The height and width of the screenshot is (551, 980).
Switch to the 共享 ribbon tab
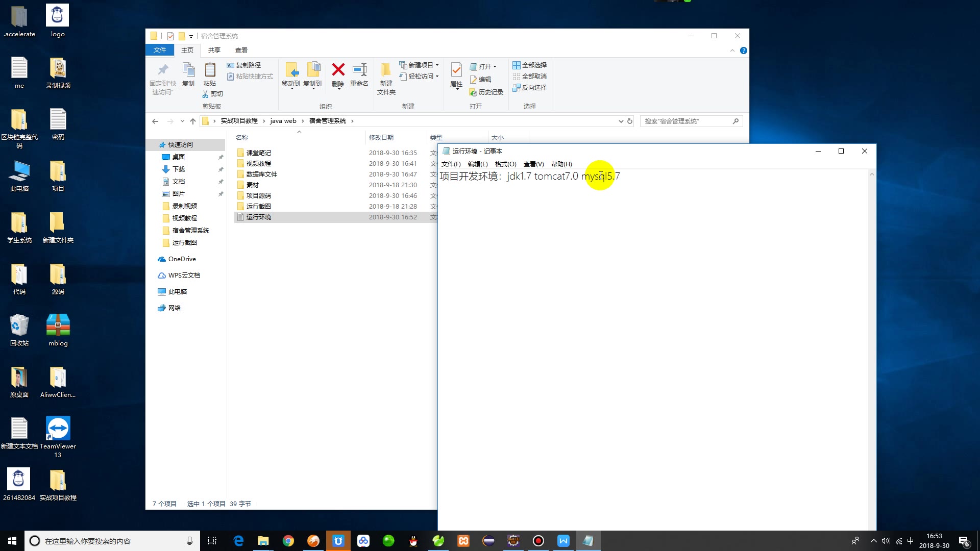tap(214, 49)
